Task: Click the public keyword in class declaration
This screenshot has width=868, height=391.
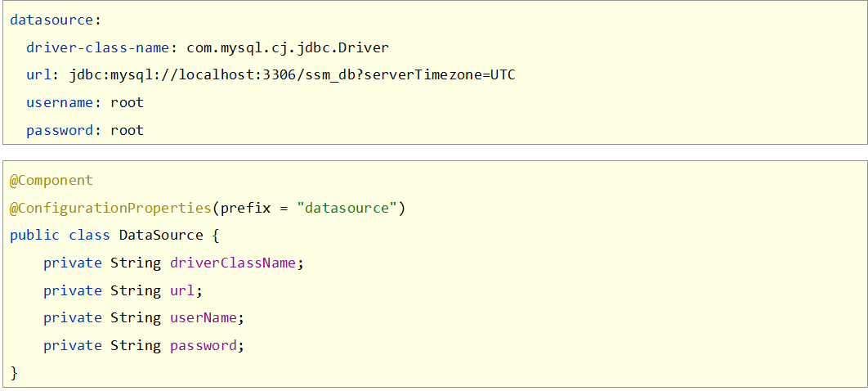Action: coord(34,235)
